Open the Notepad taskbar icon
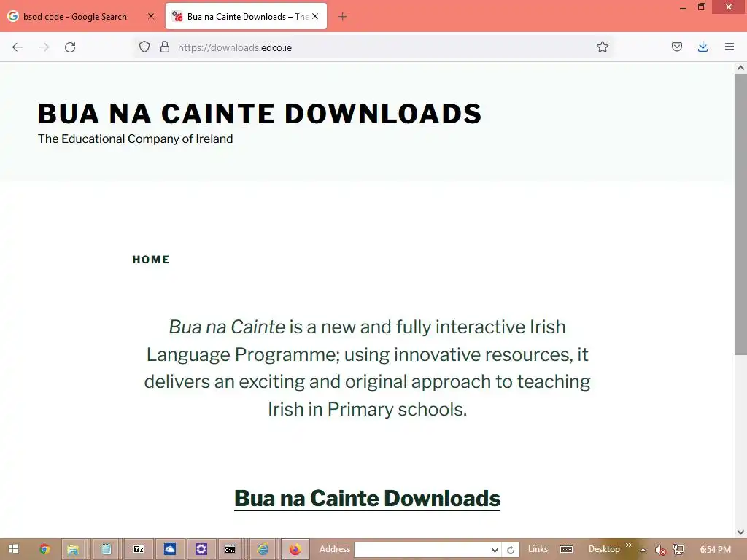The width and height of the screenshot is (747, 560). tap(106, 550)
